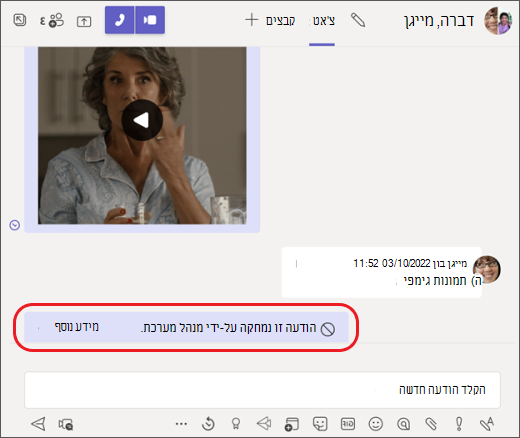Open the GIF picker icon
Screen dimensions: 520x438
(348, 424)
